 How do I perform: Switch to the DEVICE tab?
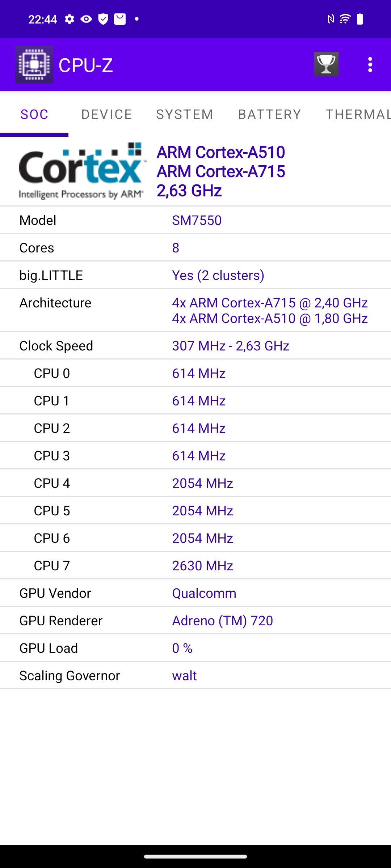pos(107,114)
